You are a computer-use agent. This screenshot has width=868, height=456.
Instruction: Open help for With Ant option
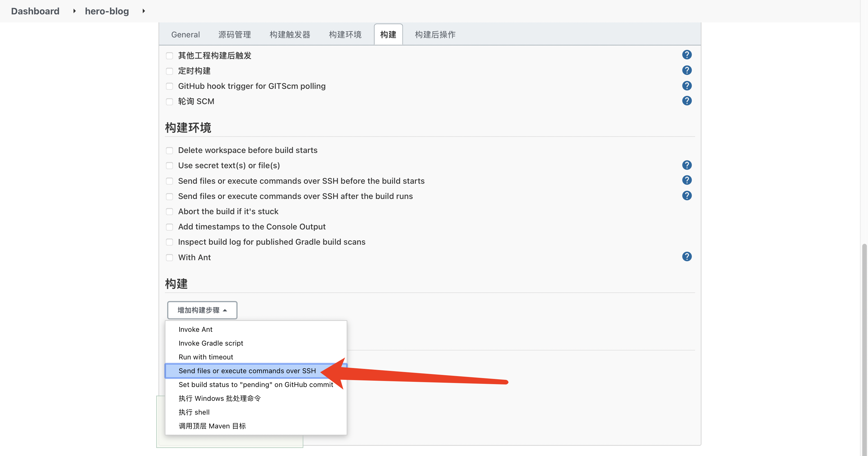pos(687,256)
